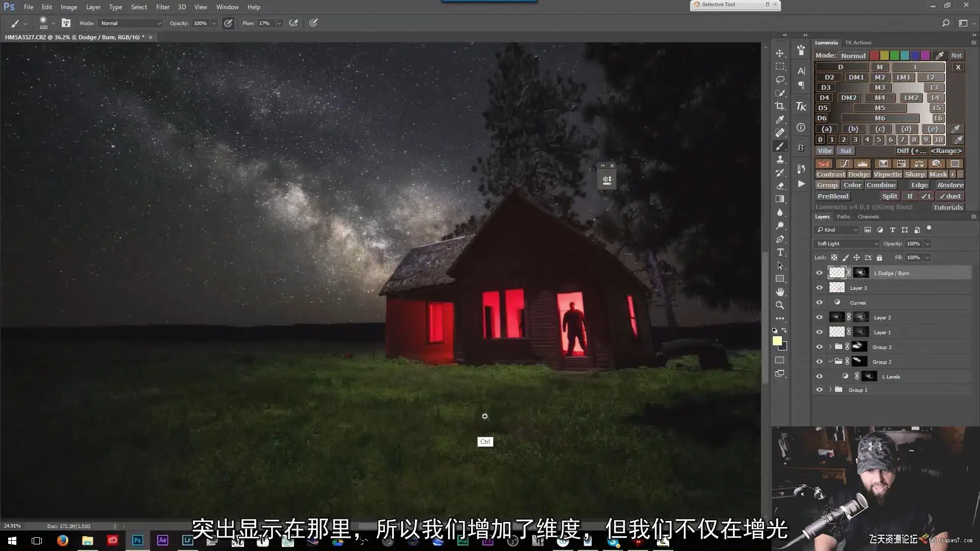Select the Move tool

tap(780, 53)
